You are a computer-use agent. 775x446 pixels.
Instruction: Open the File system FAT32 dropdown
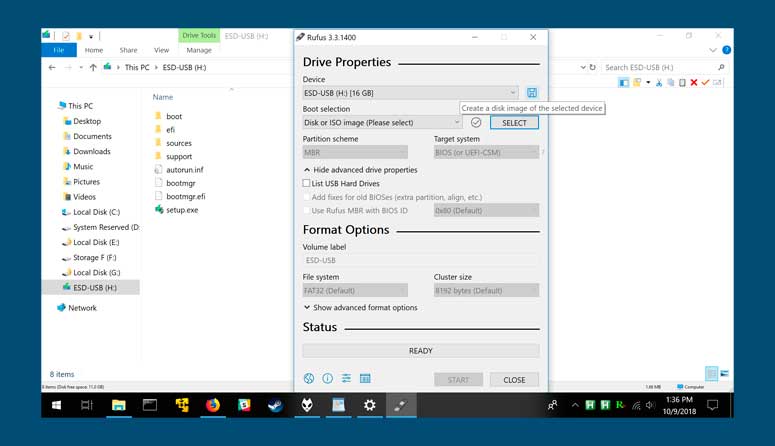[355, 290]
